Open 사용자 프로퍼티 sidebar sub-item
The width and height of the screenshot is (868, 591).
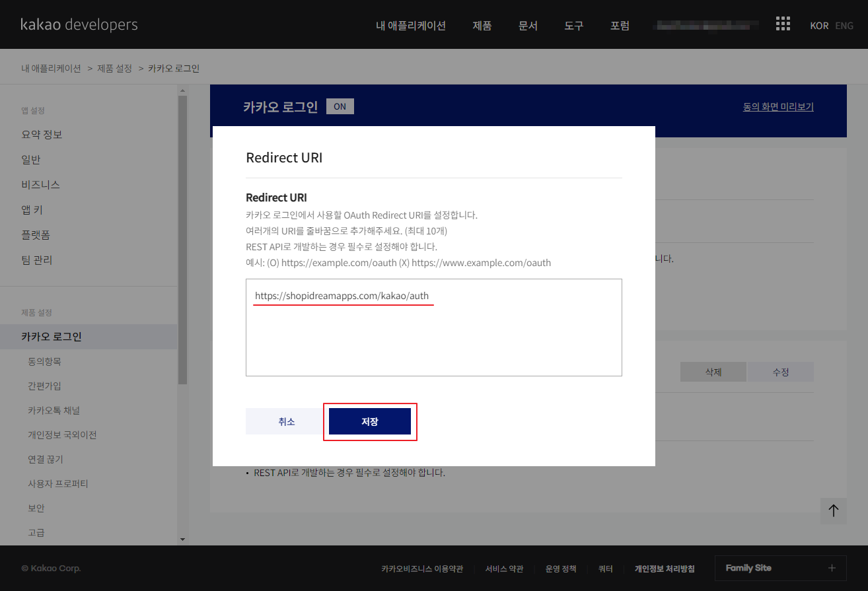coord(58,484)
